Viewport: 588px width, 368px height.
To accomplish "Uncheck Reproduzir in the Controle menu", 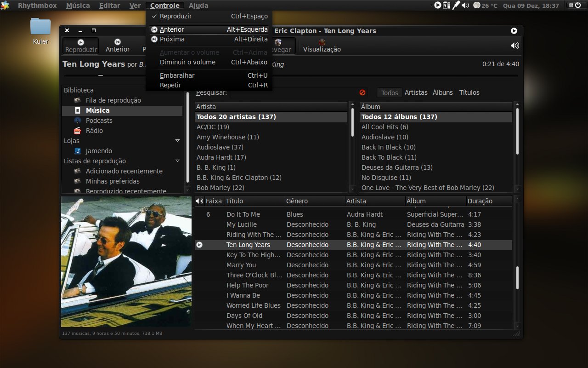I will pyautogui.click(x=209, y=16).
